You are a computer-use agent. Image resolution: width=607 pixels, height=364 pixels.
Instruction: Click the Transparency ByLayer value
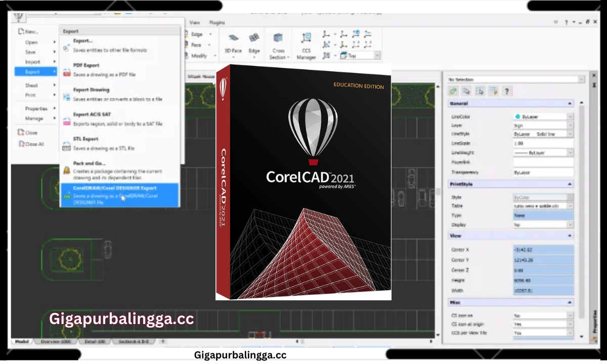pyautogui.click(x=543, y=172)
